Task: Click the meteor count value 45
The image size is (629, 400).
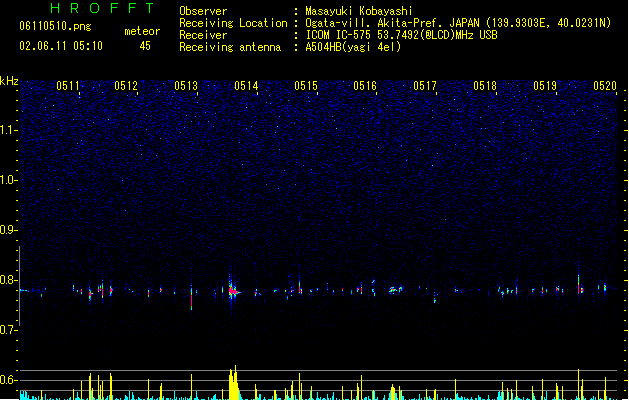Action: [x=145, y=46]
